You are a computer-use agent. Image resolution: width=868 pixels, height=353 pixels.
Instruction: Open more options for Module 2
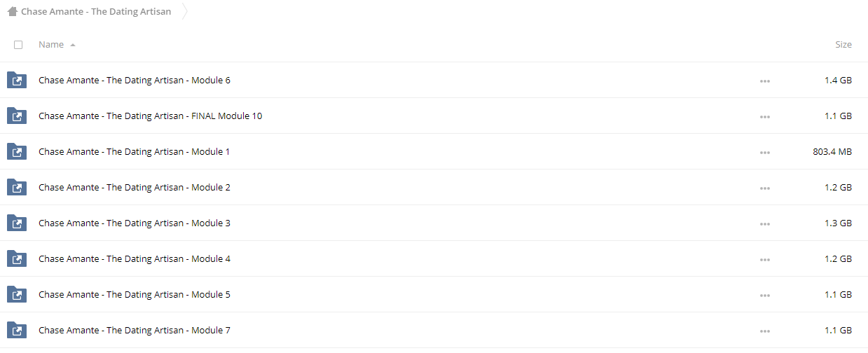(764, 188)
